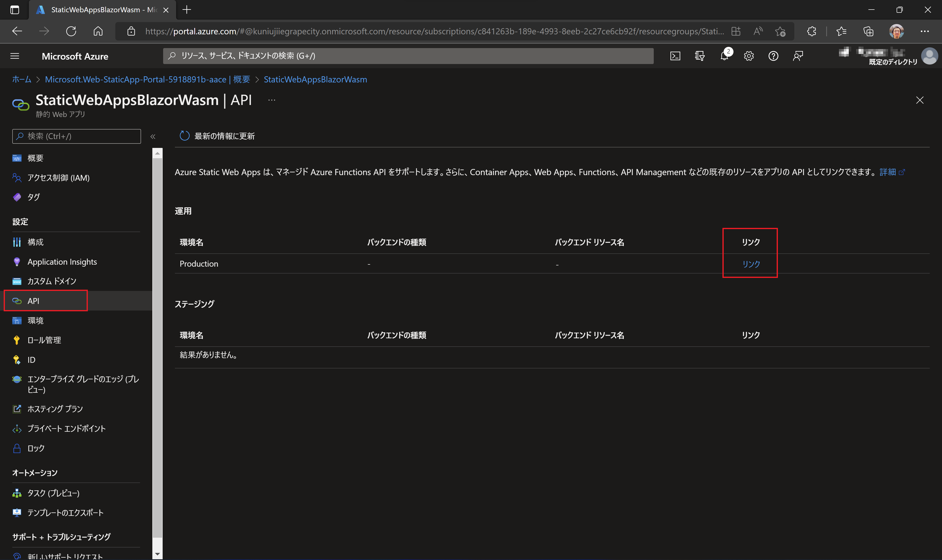Screen dimensions: 942x560
Task: Click 最新の情報に更新 refresh button
Action: point(217,136)
